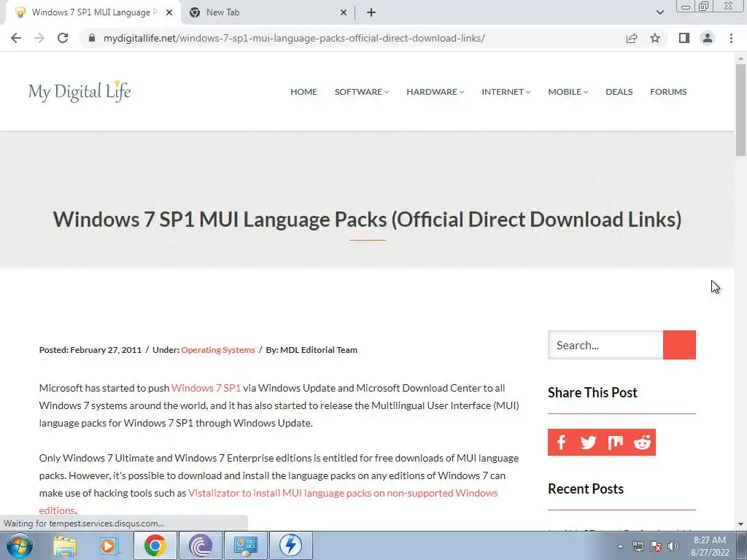Share post on Facebook
The image size is (747, 560).
pos(561,443)
